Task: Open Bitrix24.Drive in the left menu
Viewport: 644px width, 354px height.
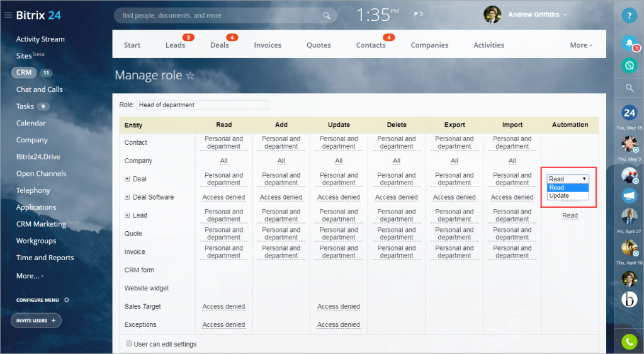Action: 38,157
